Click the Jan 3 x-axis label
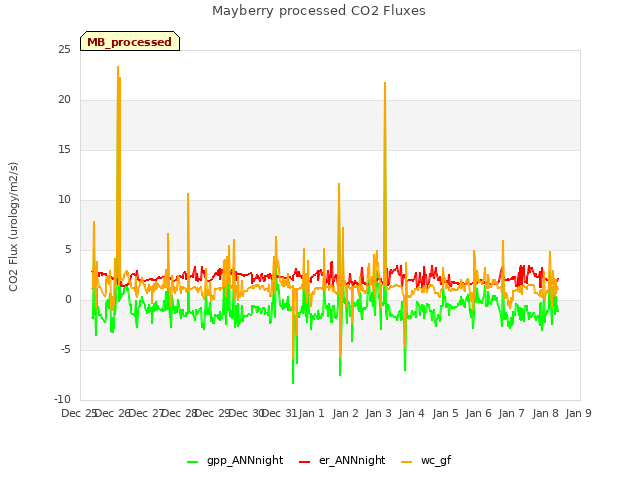The height and width of the screenshot is (480, 640). click(378, 413)
